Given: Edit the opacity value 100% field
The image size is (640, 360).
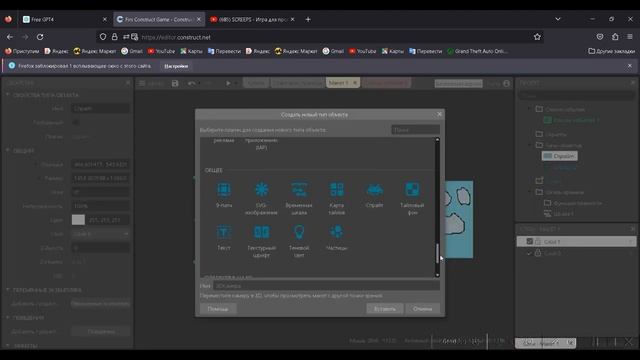Looking at the screenshot, I should [100, 206].
